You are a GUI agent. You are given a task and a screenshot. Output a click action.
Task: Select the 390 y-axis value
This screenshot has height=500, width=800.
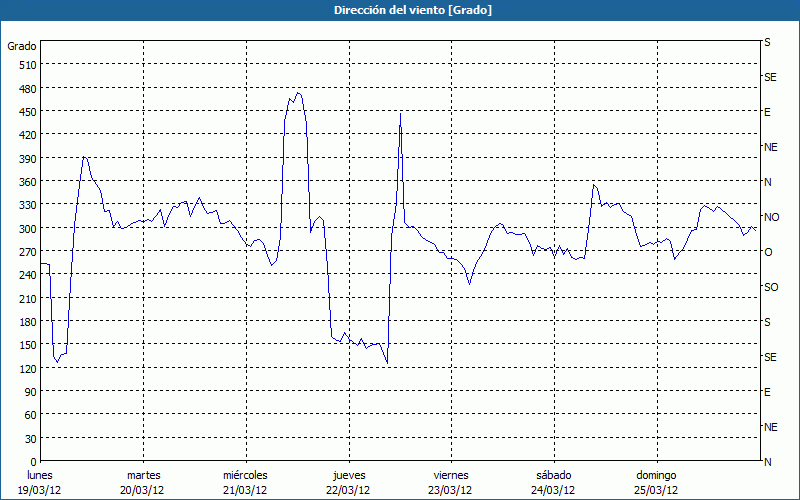point(28,159)
